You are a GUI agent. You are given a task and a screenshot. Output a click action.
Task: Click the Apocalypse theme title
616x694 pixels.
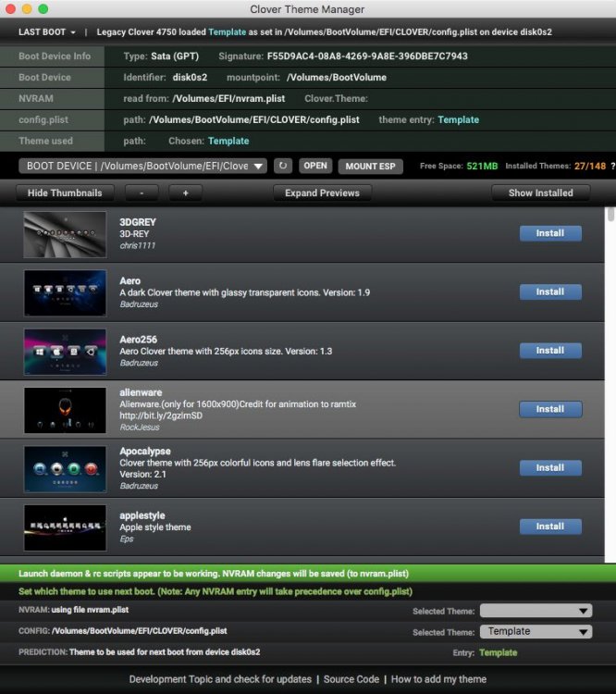point(145,451)
